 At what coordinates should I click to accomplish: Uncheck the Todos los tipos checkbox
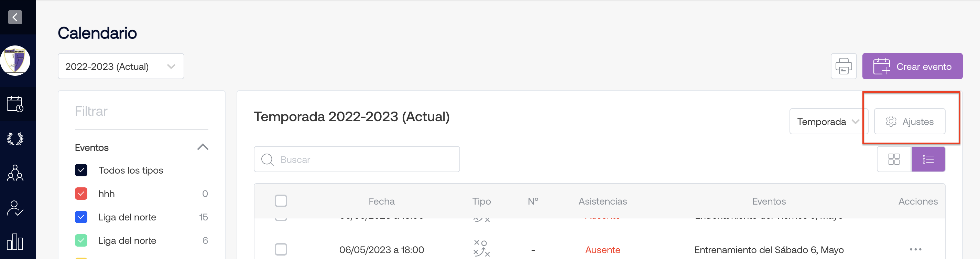(81, 170)
